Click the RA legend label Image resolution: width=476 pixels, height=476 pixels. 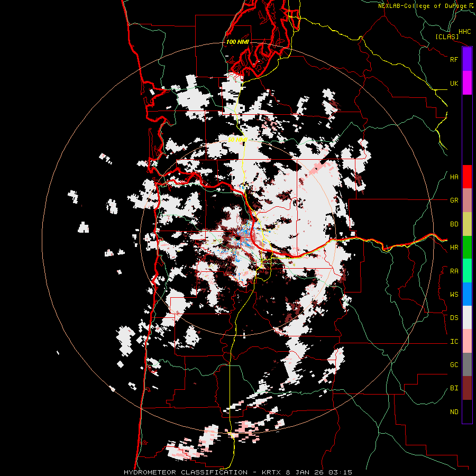coord(454,271)
